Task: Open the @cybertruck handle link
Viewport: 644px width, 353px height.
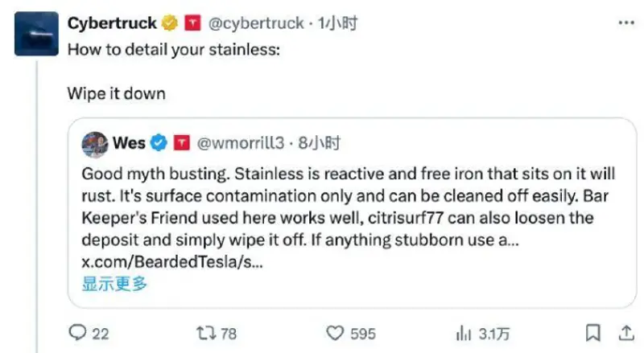Action: pyautogui.click(x=256, y=24)
